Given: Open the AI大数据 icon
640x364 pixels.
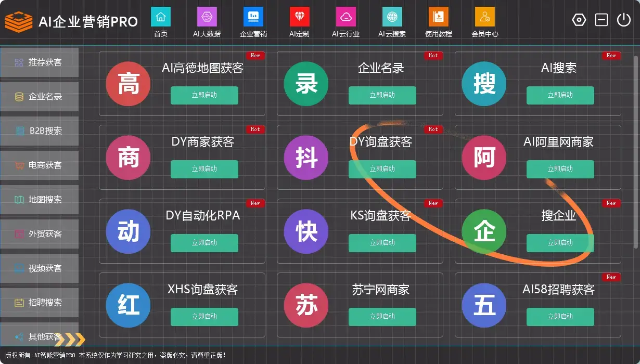Looking at the screenshot, I should 207,17.
